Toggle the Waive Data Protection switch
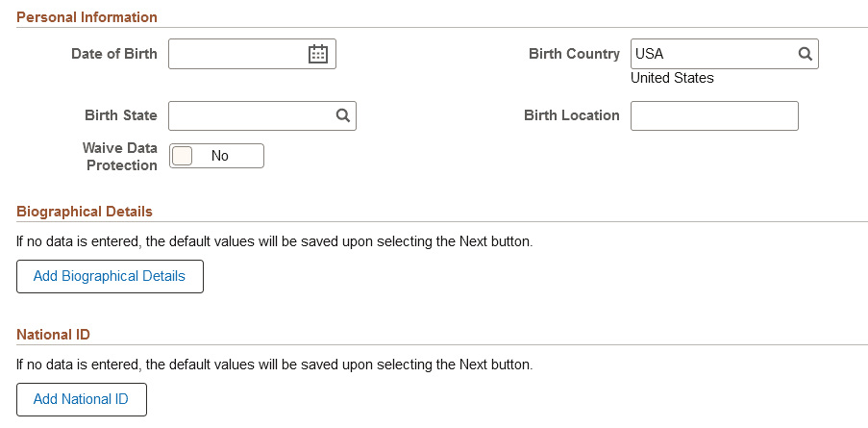The image size is (868, 428). (216, 156)
